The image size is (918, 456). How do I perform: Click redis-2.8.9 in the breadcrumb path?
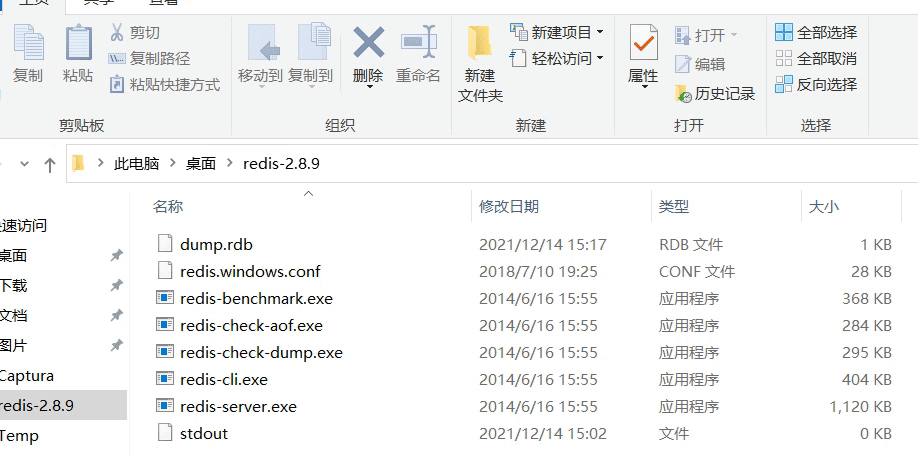(281, 163)
